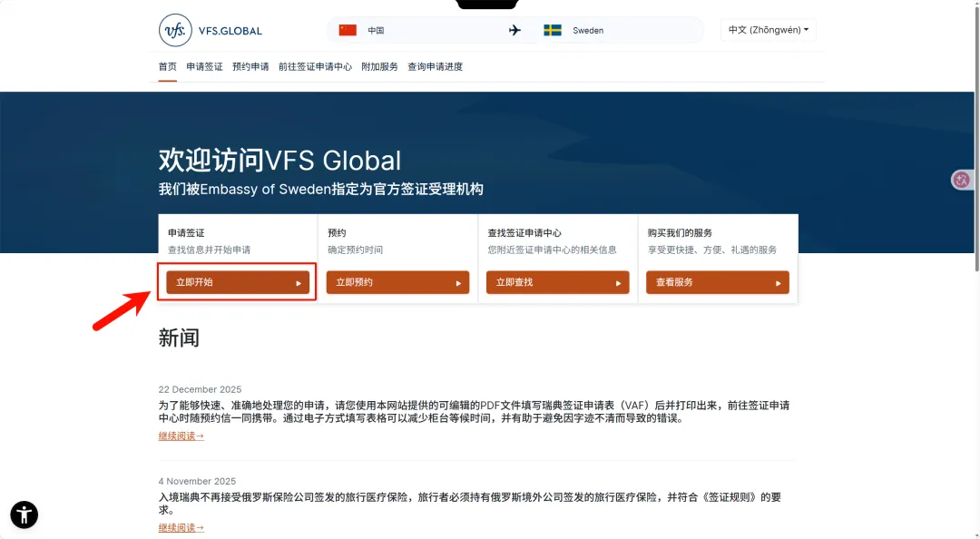Select 中国 as the origin country

pos(376,30)
